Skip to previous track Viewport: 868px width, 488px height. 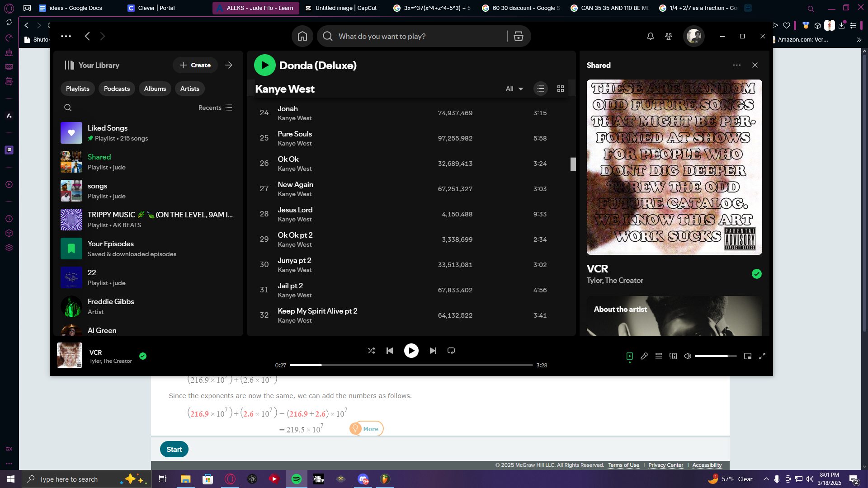pos(390,351)
